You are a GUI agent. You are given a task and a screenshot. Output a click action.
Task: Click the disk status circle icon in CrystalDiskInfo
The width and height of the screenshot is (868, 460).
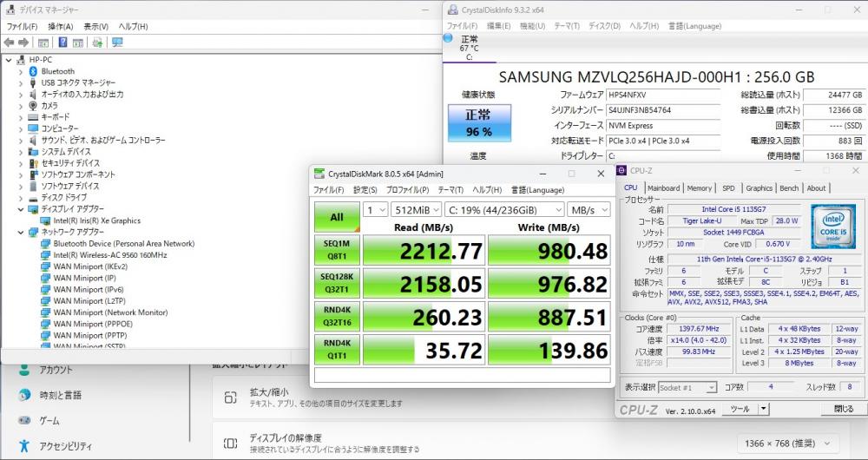(449, 38)
